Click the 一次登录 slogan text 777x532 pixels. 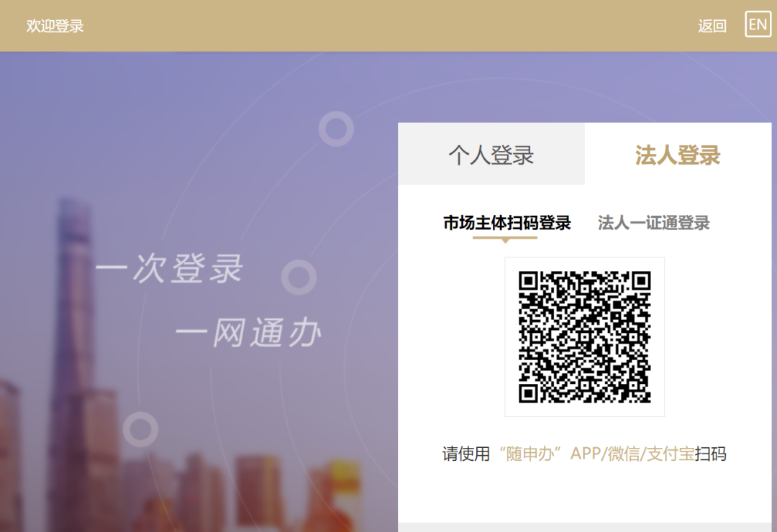click(x=171, y=269)
